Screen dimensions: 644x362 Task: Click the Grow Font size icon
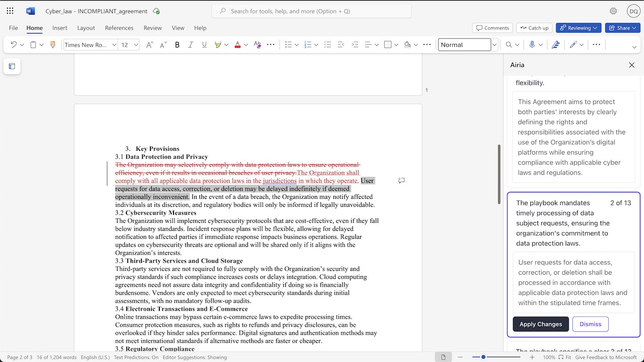[149, 45]
